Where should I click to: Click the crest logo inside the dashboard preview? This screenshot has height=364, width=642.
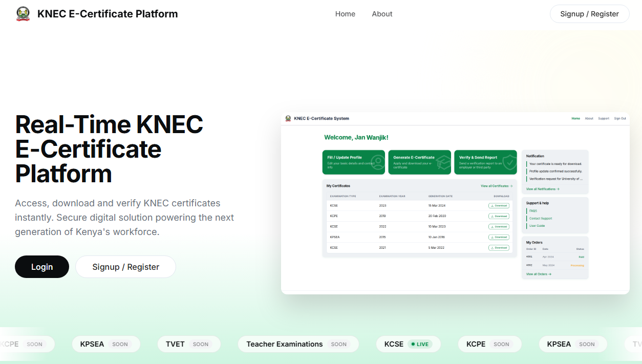coord(288,118)
